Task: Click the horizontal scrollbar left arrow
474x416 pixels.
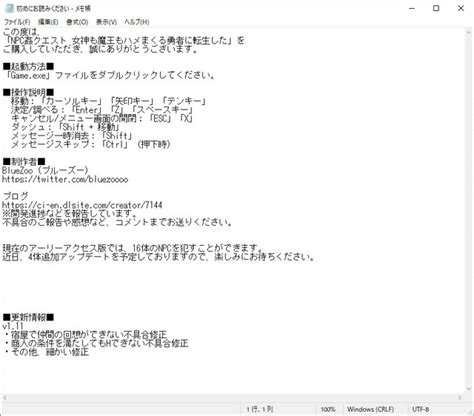Action: pos(5,398)
